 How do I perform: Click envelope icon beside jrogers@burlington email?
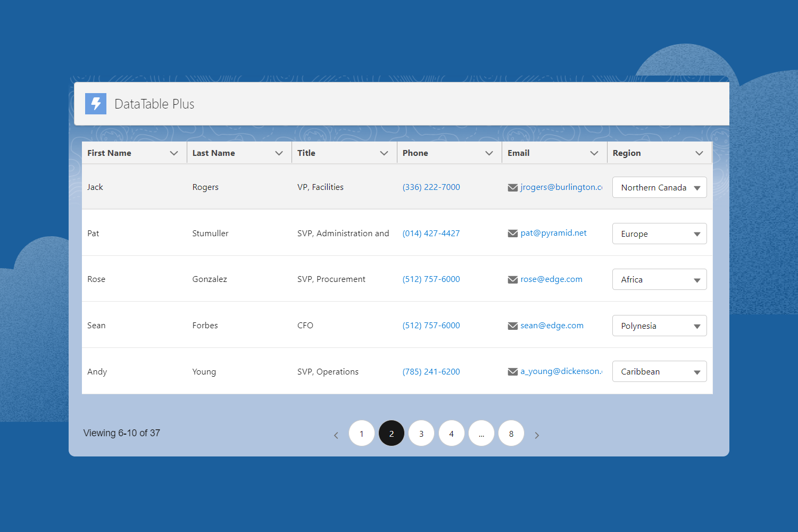[513, 188]
